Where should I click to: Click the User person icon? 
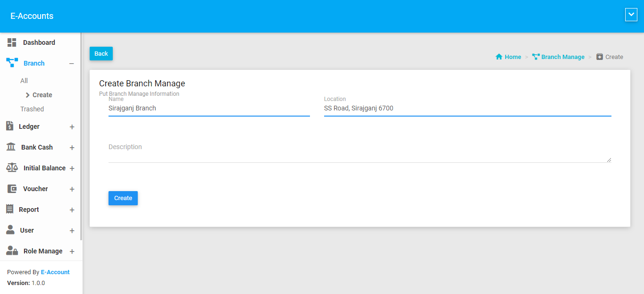click(x=10, y=230)
